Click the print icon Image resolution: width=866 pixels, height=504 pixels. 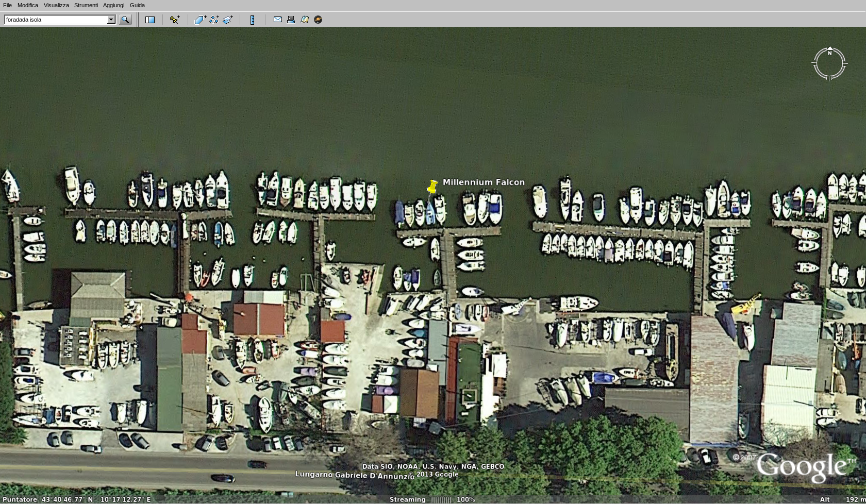291,20
